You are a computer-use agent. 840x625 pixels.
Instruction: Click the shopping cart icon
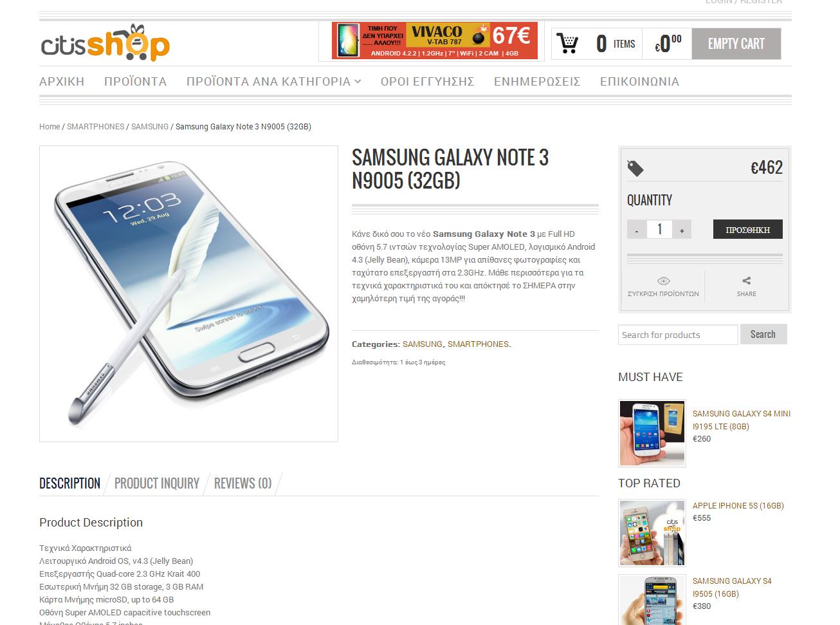tap(567, 44)
